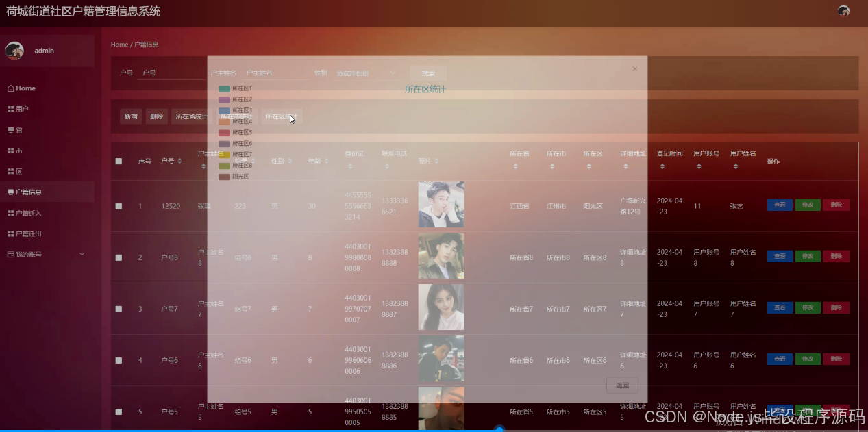Click 修改 for the 户号8 row
This screenshot has height=432, width=868.
(x=808, y=256)
